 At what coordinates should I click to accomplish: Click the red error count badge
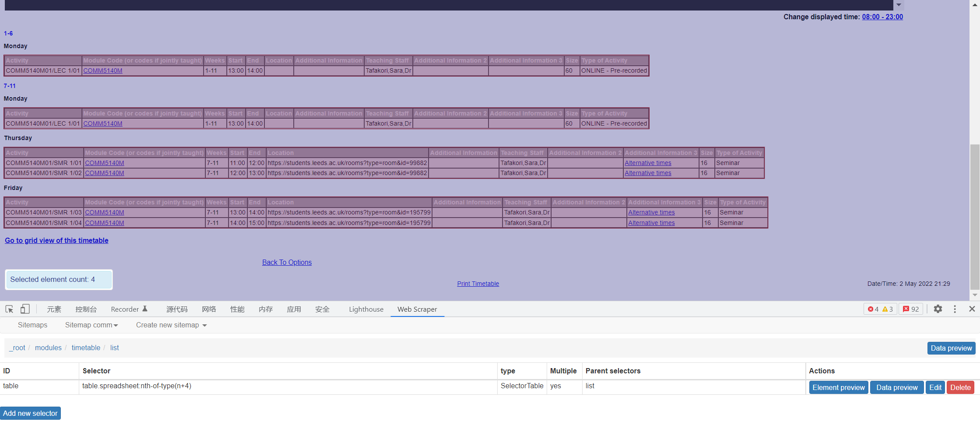(873, 309)
